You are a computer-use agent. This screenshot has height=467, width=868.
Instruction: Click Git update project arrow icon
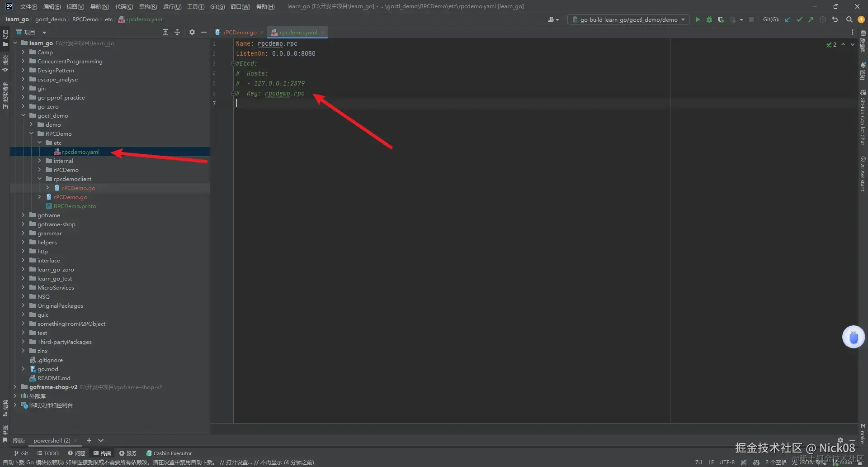788,19
